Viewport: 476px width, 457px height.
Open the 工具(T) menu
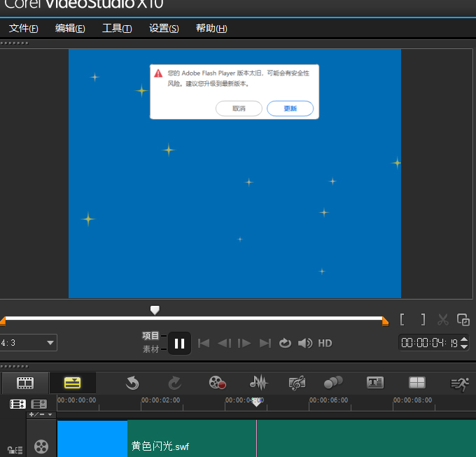pos(117,28)
